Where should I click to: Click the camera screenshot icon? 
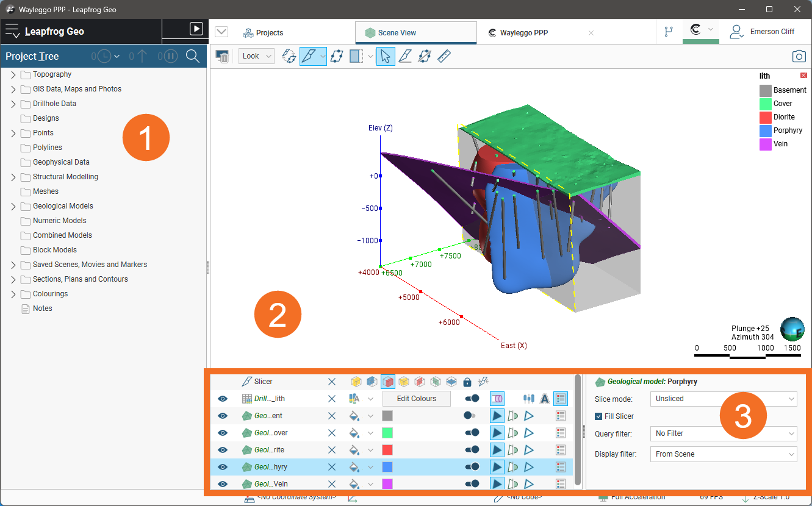[x=799, y=56]
